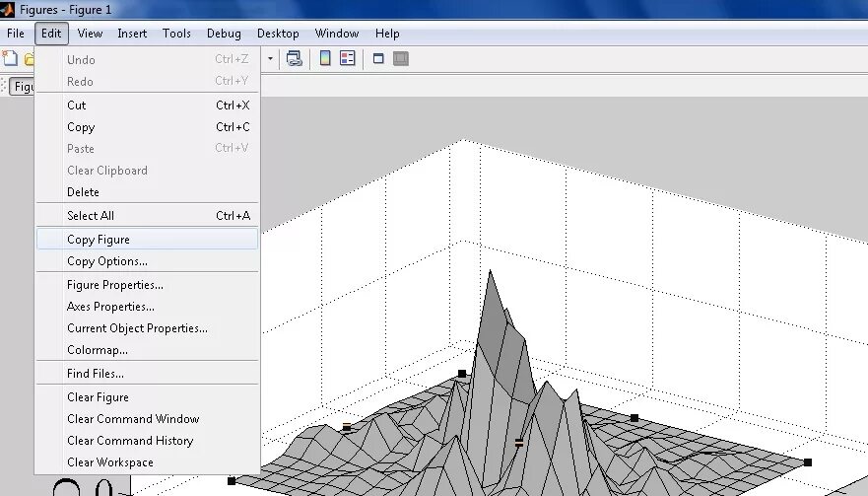
Task: Choose Redo from the Edit menu
Action: (x=147, y=82)
